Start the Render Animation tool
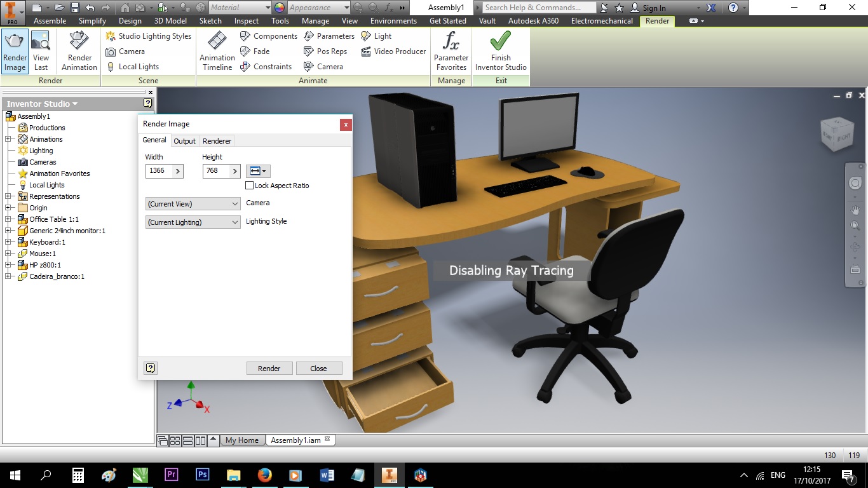Viewport: 868px width, 488px height. [79, 51]
